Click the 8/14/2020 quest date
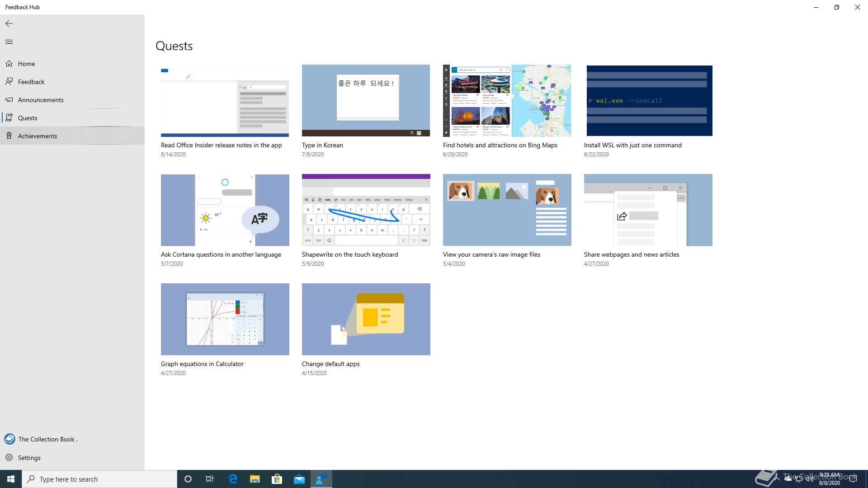868x488 pixels. click(x=173, y=155)
